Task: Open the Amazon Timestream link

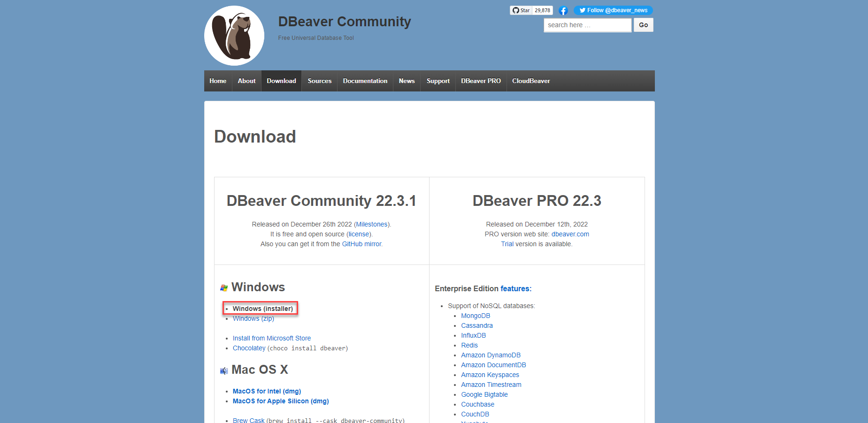Action: click(x=491, y=385)
